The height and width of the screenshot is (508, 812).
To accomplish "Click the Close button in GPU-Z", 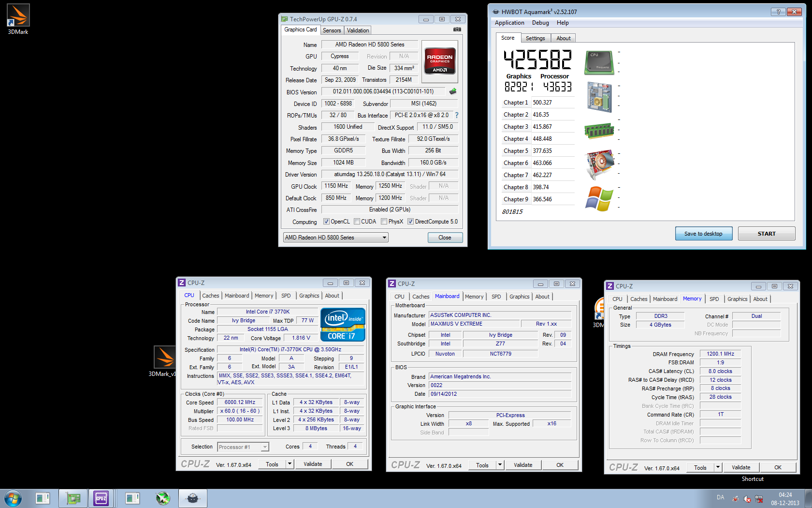I will [445, 238].
